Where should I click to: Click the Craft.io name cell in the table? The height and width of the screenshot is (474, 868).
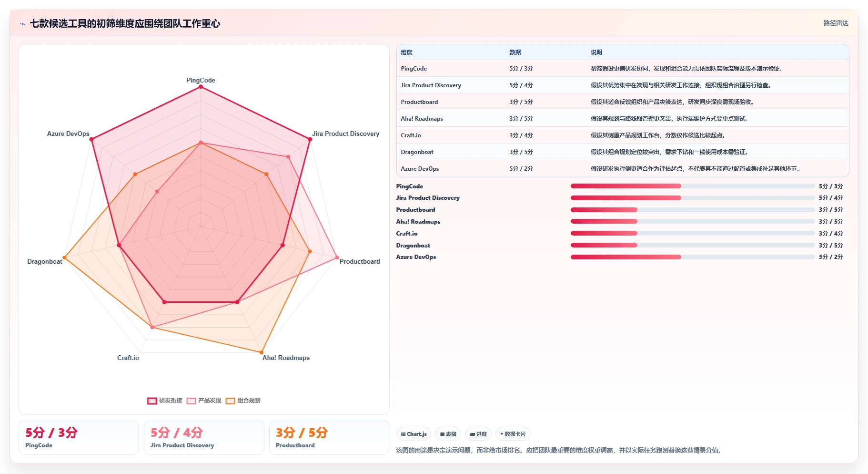click(x=411, y=135)
